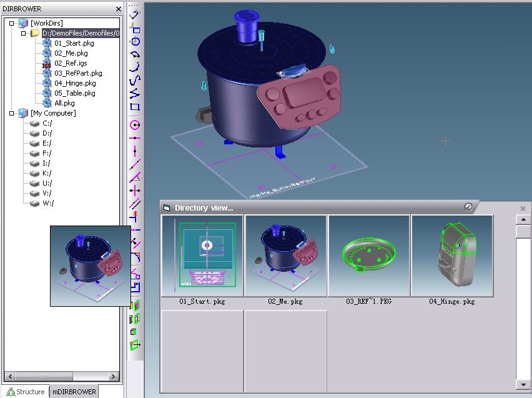The height and width of the screenshot is (398, 532).
Task: Click the Directory view vertical scrollbar thumb
Action: point(523,232)
